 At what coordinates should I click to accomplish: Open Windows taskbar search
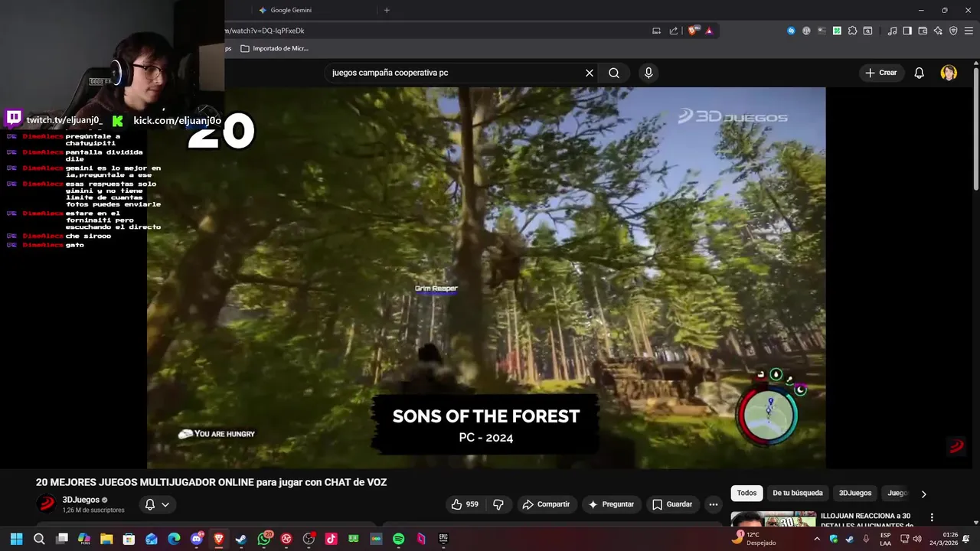point(39,539)
